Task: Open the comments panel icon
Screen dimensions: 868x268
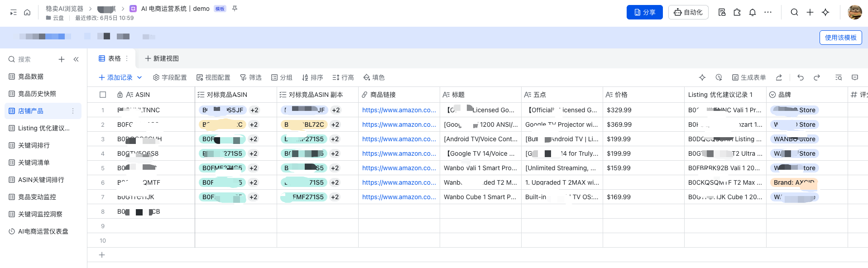Action: pyautogui.click(x=855, y=77)
